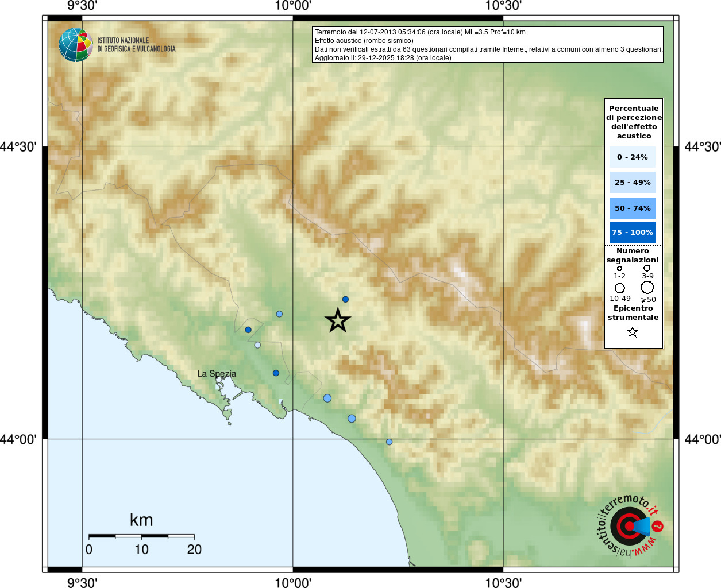Select the light blue point directly west of the epicenter star

(279, 314)
